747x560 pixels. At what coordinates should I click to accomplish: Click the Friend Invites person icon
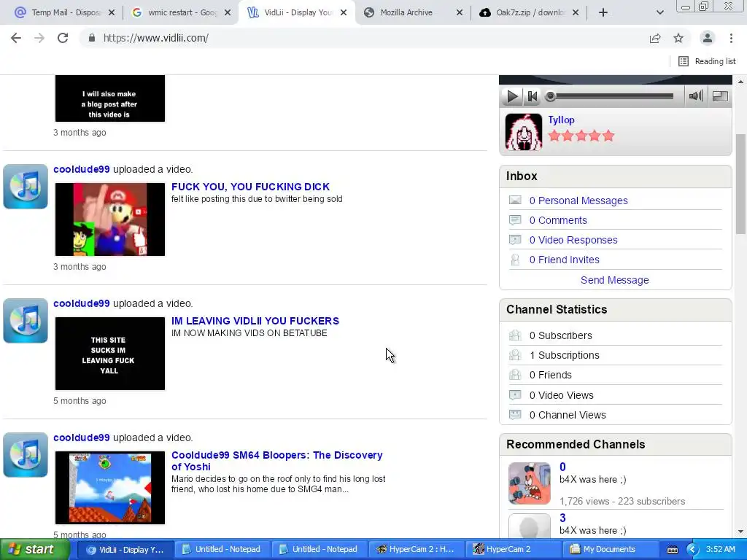pos(515,260)
